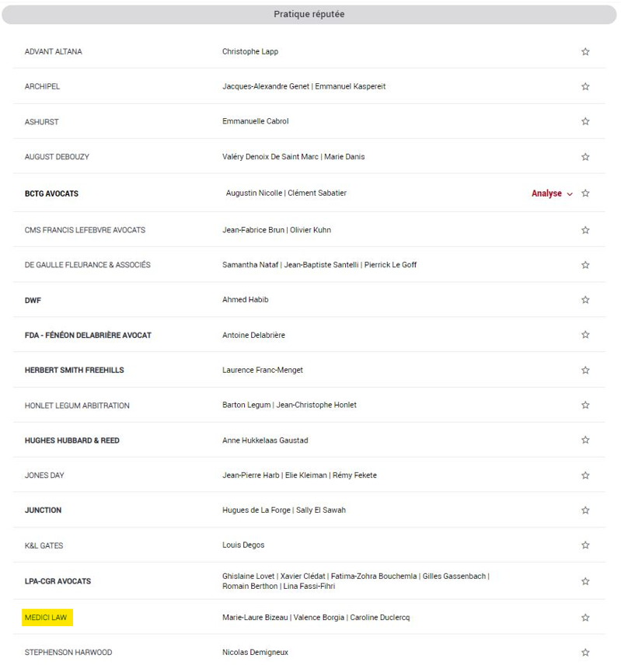Favorite MEDICI LAW using its star
The image size is (621, 672).
tap(585, 618)
